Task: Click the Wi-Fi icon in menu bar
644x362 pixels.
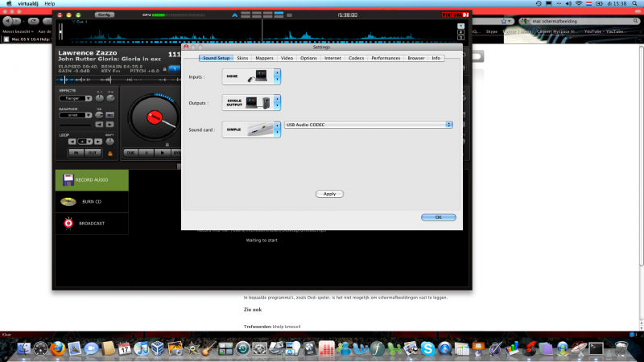Action: click(x=579, y=4)
